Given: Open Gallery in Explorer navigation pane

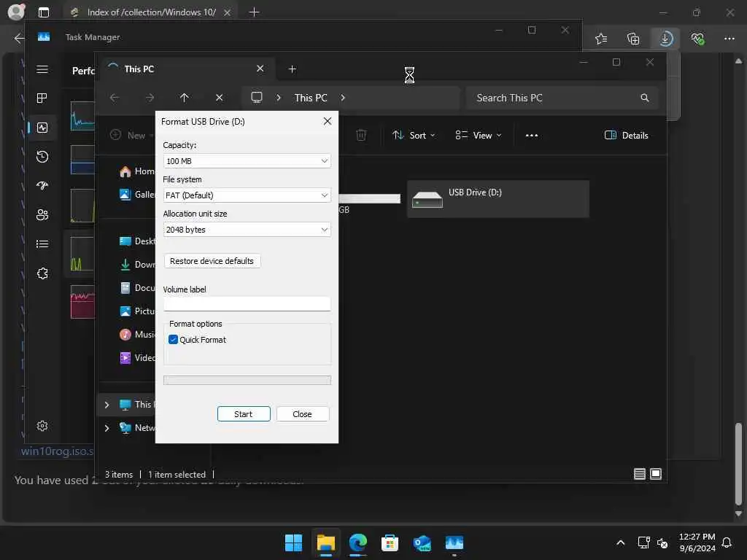Looking at the screenshot, I should (137, 194).
